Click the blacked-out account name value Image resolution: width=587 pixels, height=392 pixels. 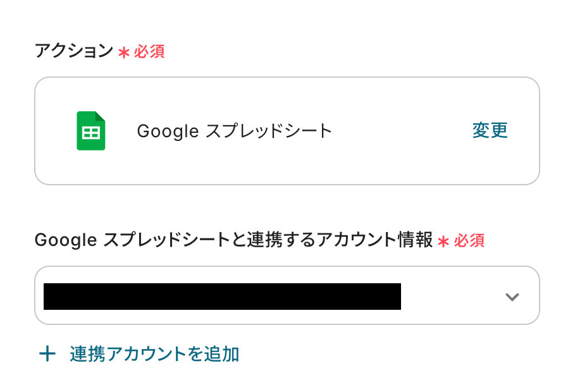tap(222, 297)
